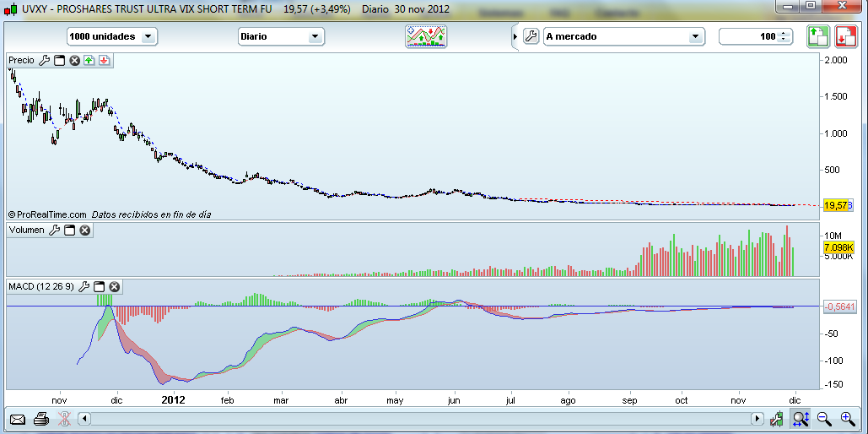Click the printer icon in the bottom bar
The width and height of the screenshot is (868, 434).
(41, 419)
